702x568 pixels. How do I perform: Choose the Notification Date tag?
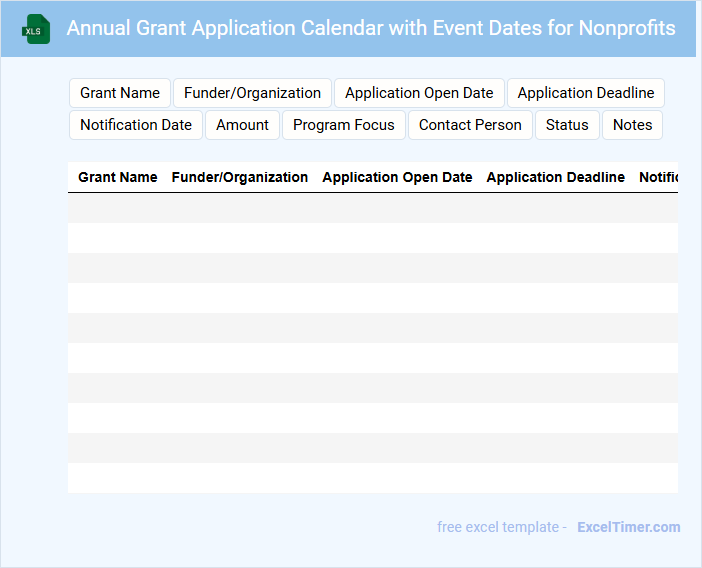pos(136,125)
